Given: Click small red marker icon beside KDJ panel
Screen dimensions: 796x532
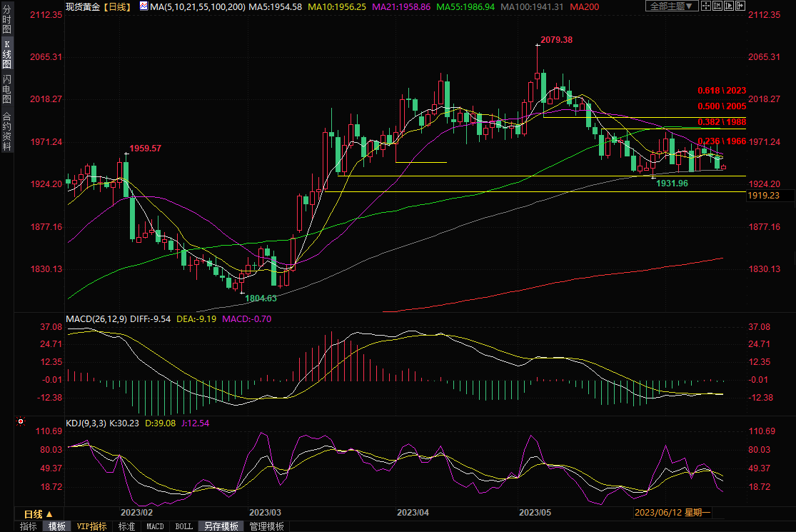Looking at the screenshot, I should (x=19, y=423).
